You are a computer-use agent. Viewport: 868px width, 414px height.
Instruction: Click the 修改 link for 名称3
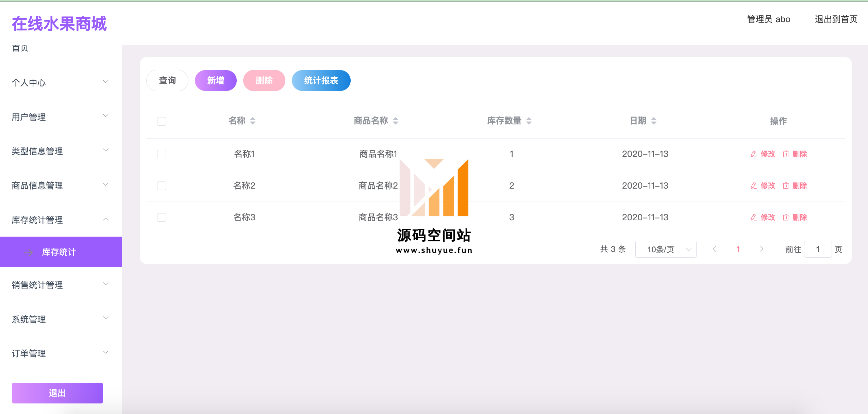768,217
